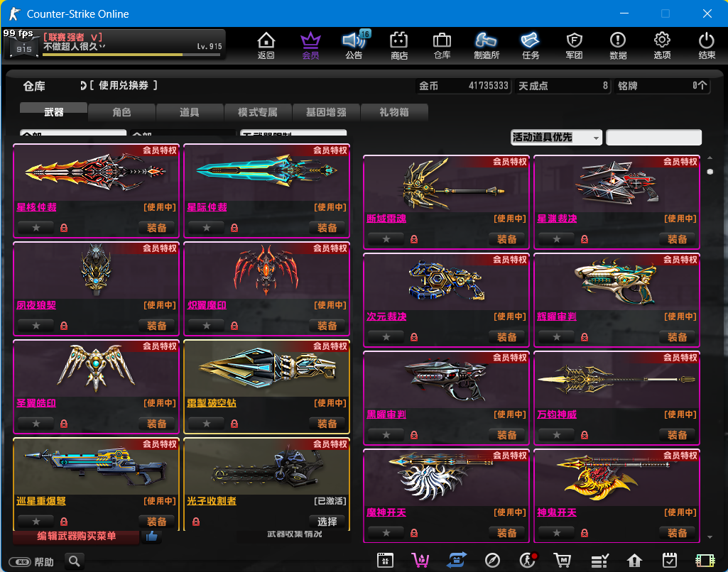Open the 仓库 briefcase icon in top bar
This screenshot has width=728, height=572.
pos(442,45)
